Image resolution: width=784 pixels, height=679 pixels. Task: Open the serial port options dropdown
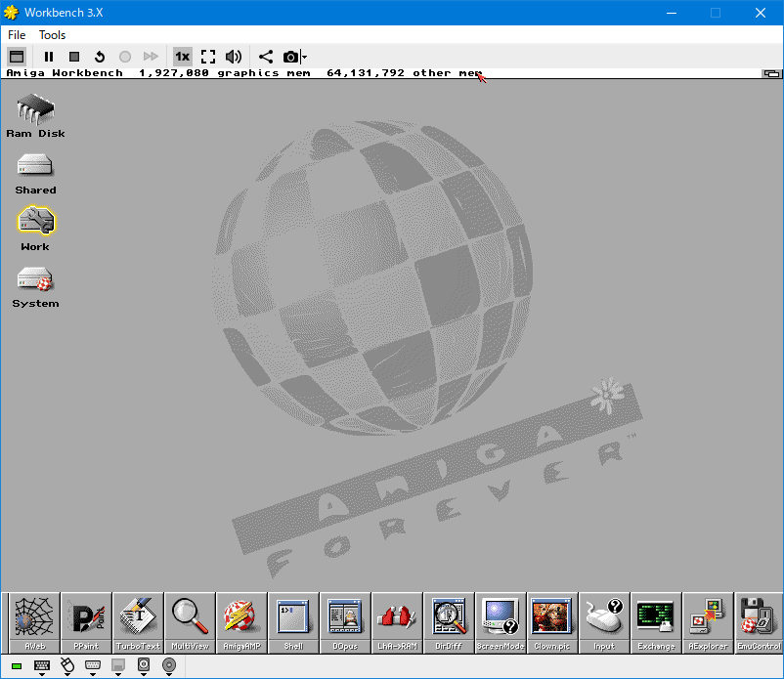93,666
